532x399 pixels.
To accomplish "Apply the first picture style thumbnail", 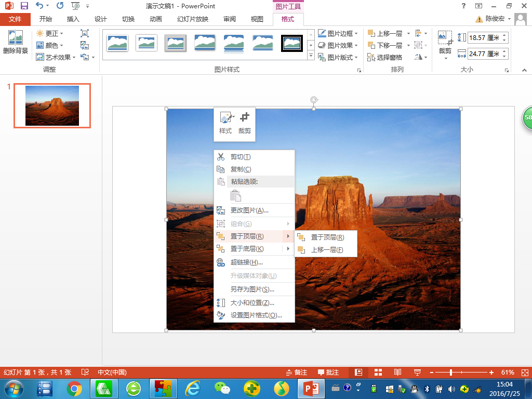I will tap(117, 43).
